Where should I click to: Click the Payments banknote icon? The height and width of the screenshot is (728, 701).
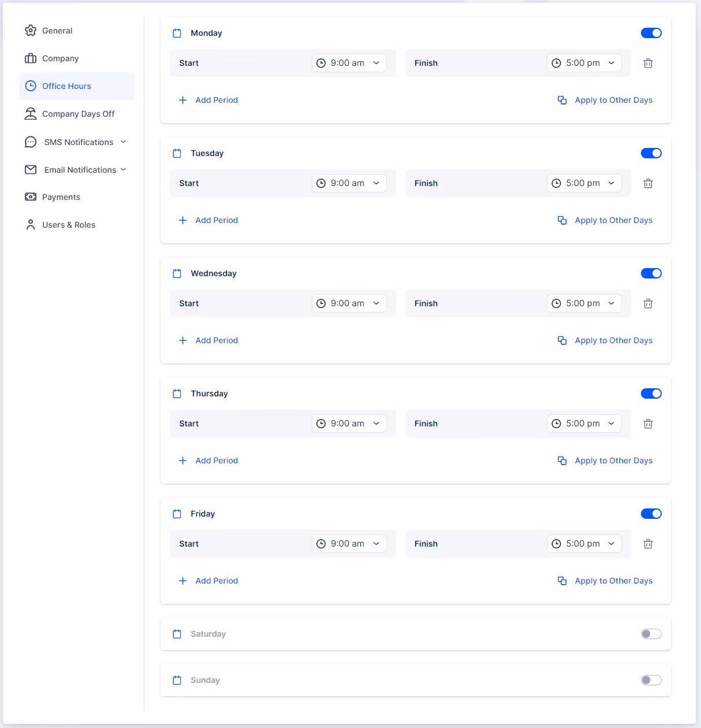(31, 197)
